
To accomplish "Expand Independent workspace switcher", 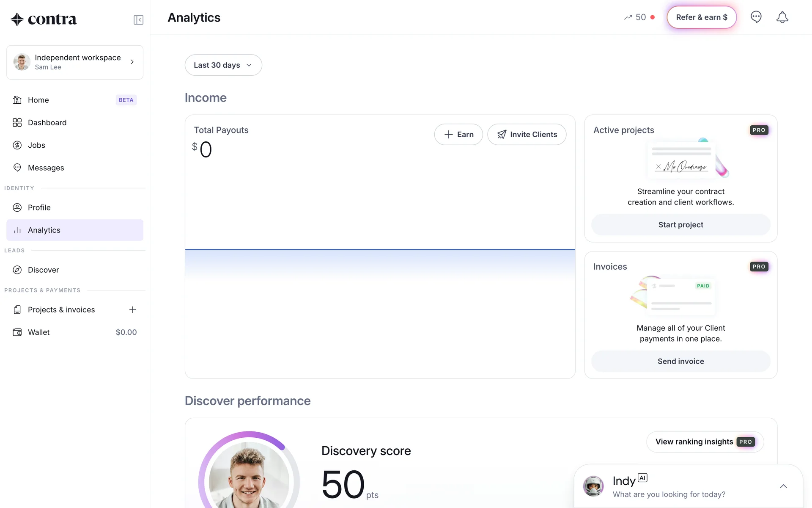I will point(75,62).
